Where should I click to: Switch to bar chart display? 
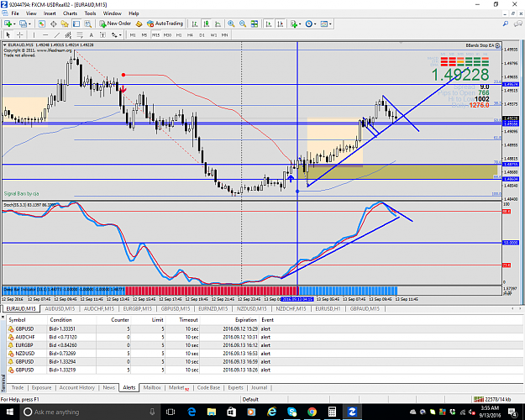coord(195,24)
